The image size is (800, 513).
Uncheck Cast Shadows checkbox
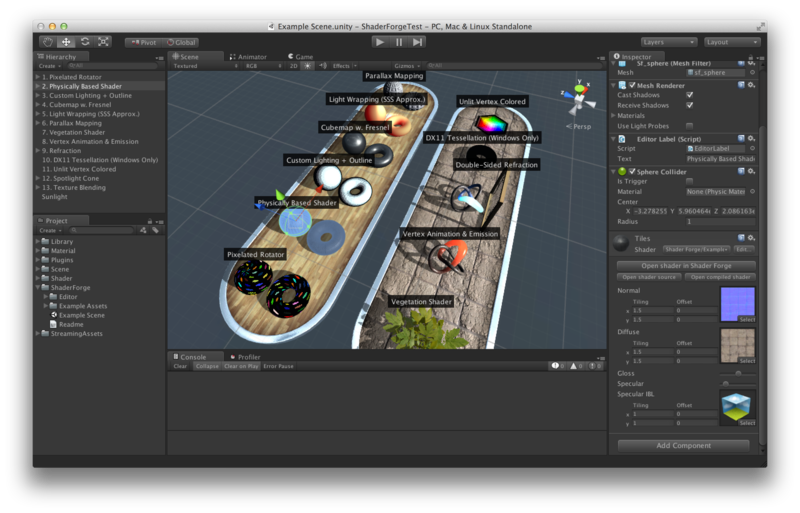click(x=690, y=95)
